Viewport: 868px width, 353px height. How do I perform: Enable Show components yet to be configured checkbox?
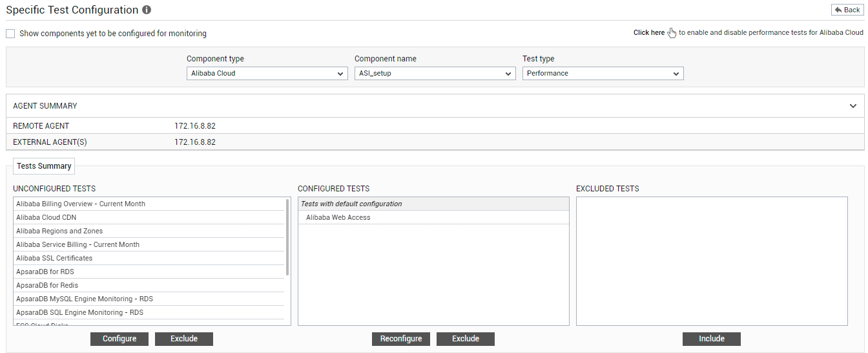pos(10,34)
